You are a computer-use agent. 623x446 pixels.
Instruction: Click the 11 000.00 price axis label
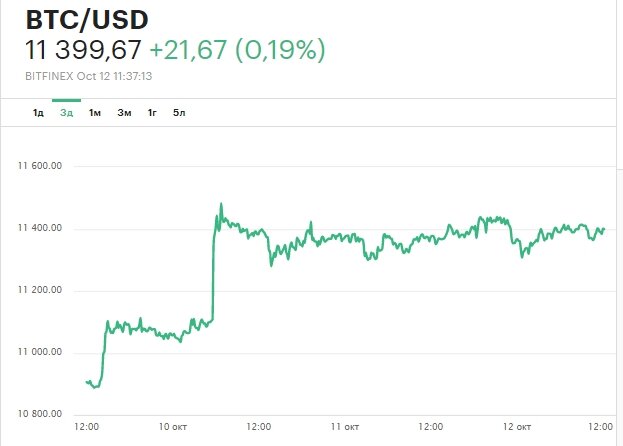tap(42, 353)
